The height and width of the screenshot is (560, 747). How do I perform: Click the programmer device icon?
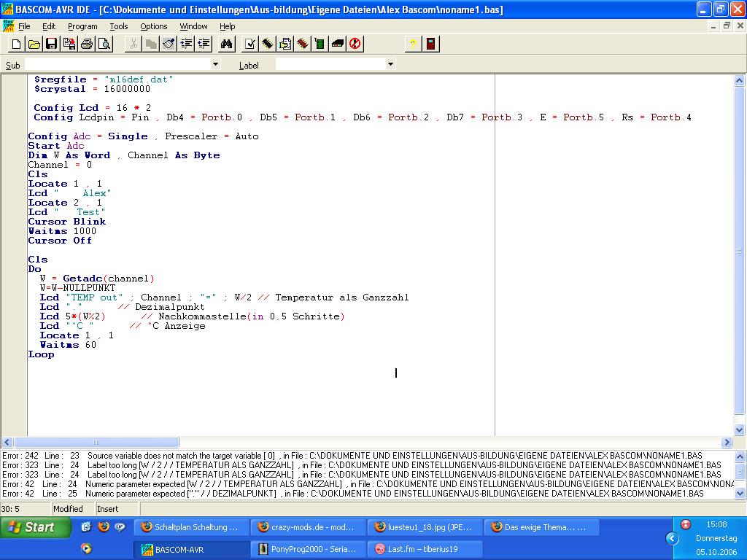[x=338, y=44]
